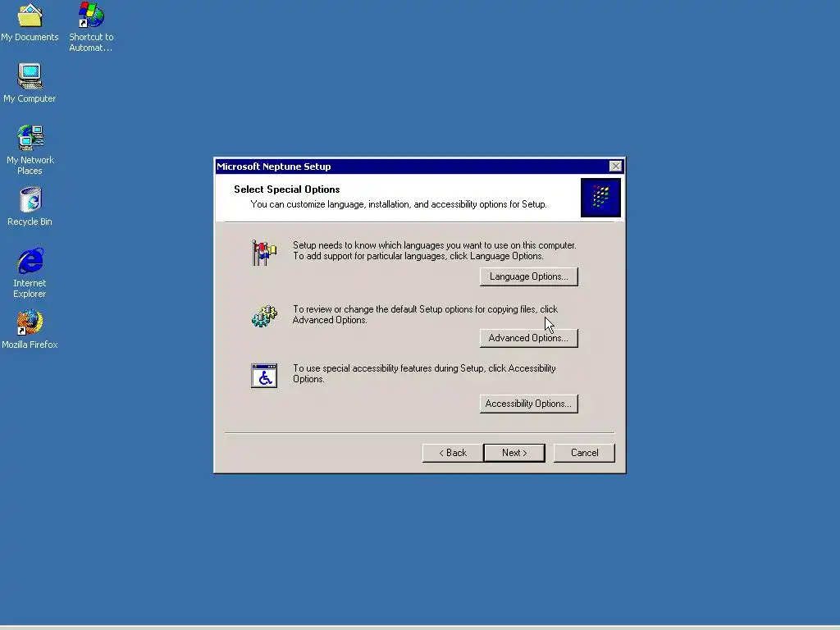Cancel the Neptune Setup wizard
The height and width of the screenshot is (630, 840).
584,453
